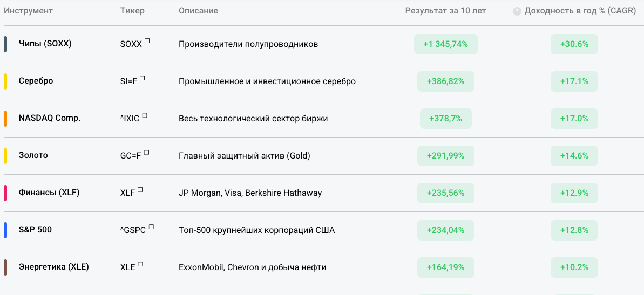Image resolution: width=644 pixels, height=295 pixels.
Task: Open the external link icon beside ^GSPC
Action: pyautogui.click(x=151, y=227)
